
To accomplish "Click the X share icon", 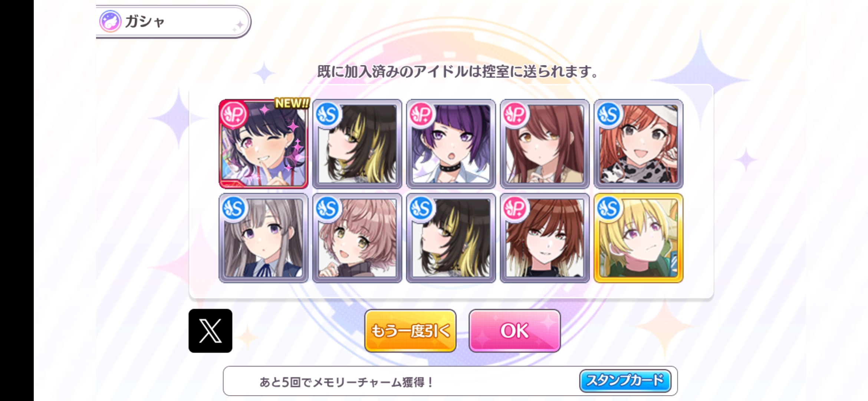I will 210,330.
